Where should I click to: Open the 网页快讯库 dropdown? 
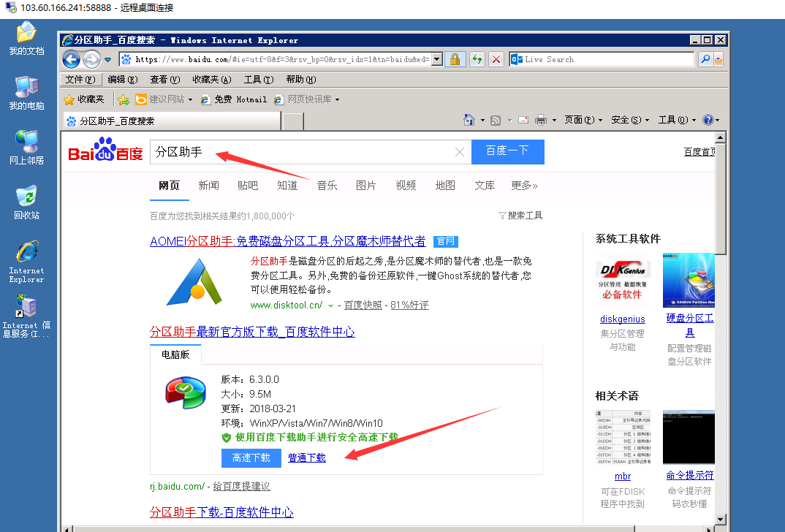pos(307,99)
